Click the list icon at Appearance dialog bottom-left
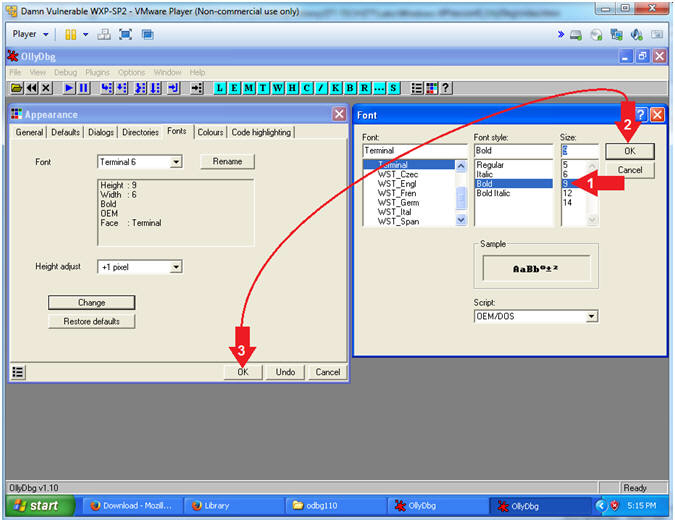 (18, 372)
